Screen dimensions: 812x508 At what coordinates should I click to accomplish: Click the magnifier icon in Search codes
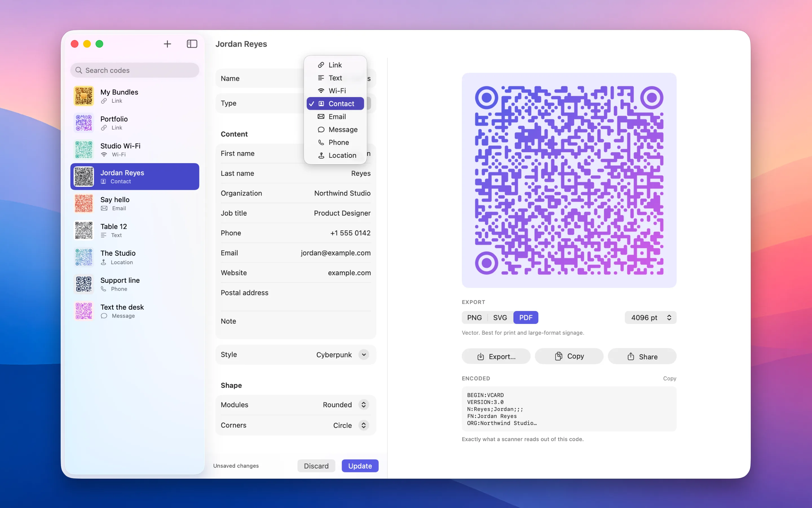click(x=79, y=70)
